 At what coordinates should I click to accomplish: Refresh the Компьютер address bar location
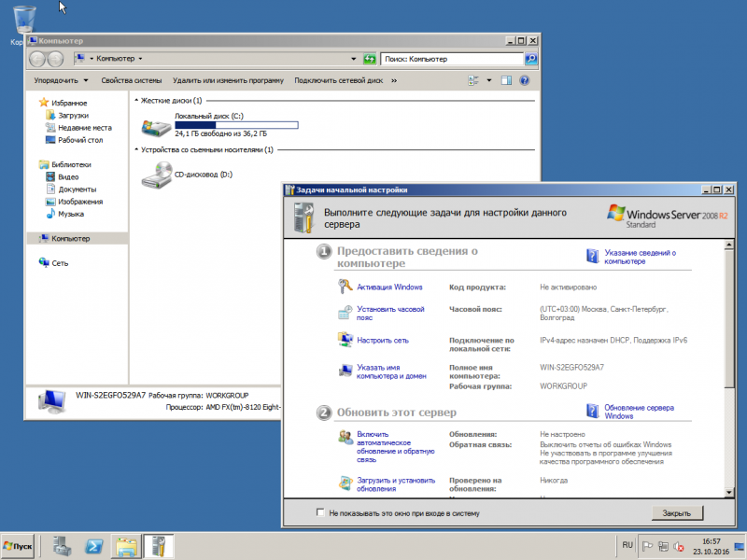point(370,59)
